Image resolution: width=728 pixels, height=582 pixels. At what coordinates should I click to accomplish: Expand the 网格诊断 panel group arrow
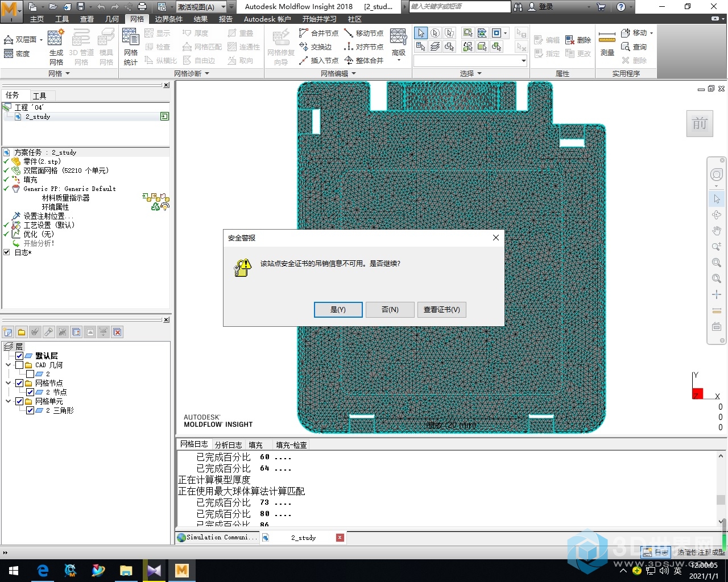pos(207,73)
